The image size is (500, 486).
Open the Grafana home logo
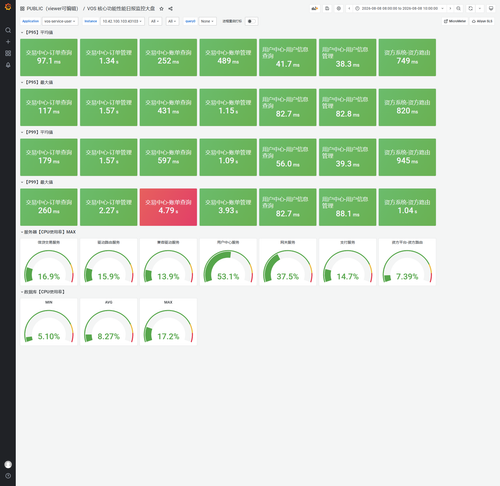[8, 7]
